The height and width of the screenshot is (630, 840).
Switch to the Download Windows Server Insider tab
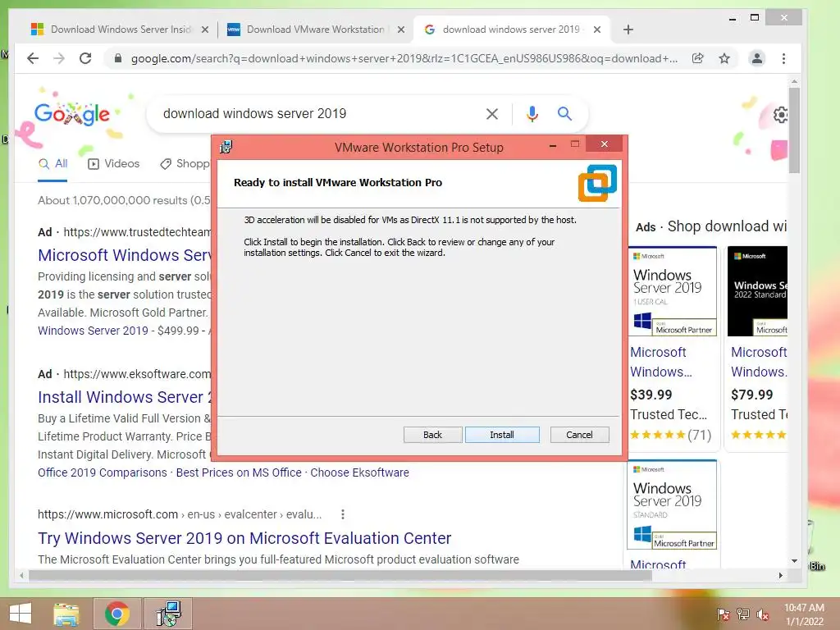[120, 30]
